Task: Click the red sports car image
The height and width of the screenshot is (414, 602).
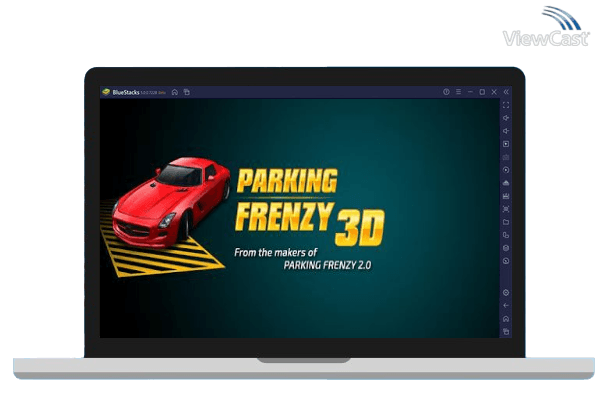Action: pos(172,202)
